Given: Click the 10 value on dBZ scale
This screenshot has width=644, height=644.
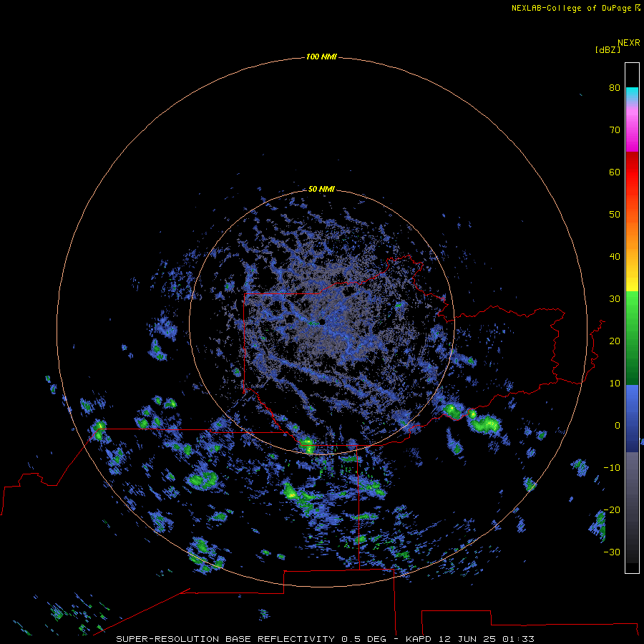Looking at the screenshot, I should click(x=615, y=384).
